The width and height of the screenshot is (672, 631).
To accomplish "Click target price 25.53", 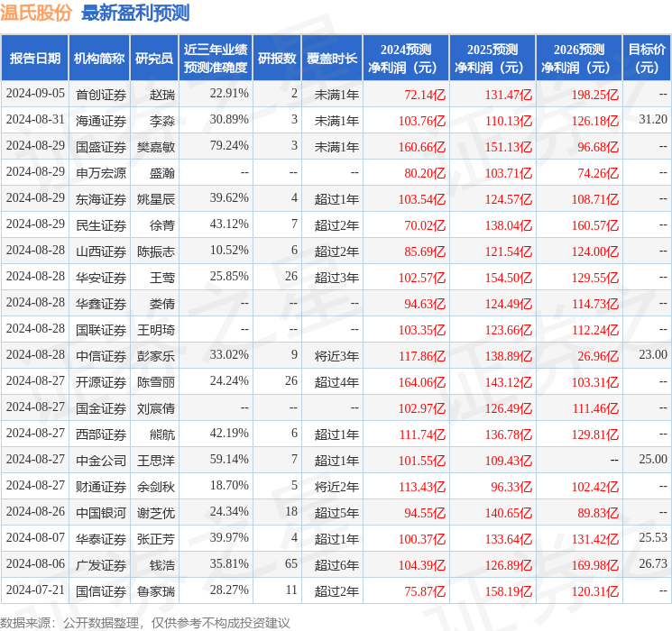I will point(653,537).
